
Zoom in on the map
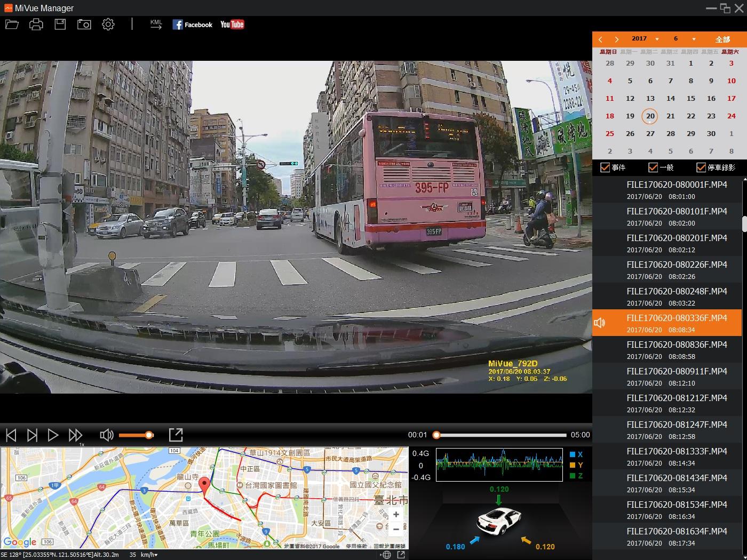click(x=396, y=515)
